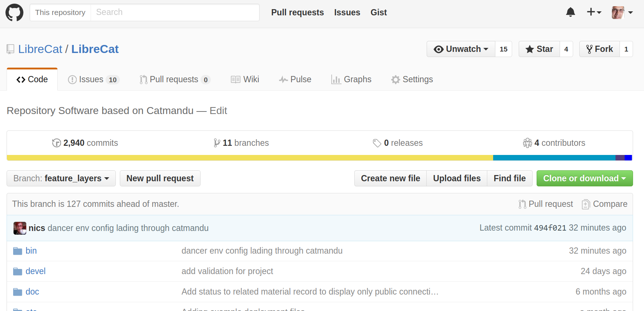Select the Code tab

tap(32, 79)
